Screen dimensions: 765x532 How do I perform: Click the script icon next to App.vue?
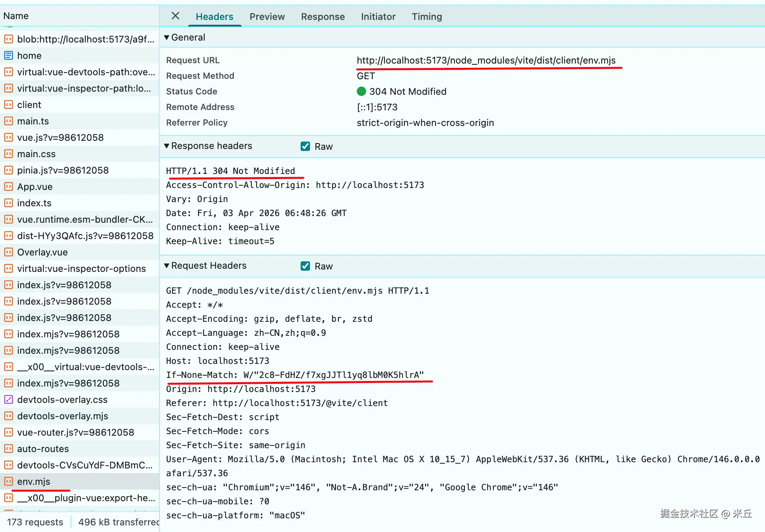coord(9,187)
